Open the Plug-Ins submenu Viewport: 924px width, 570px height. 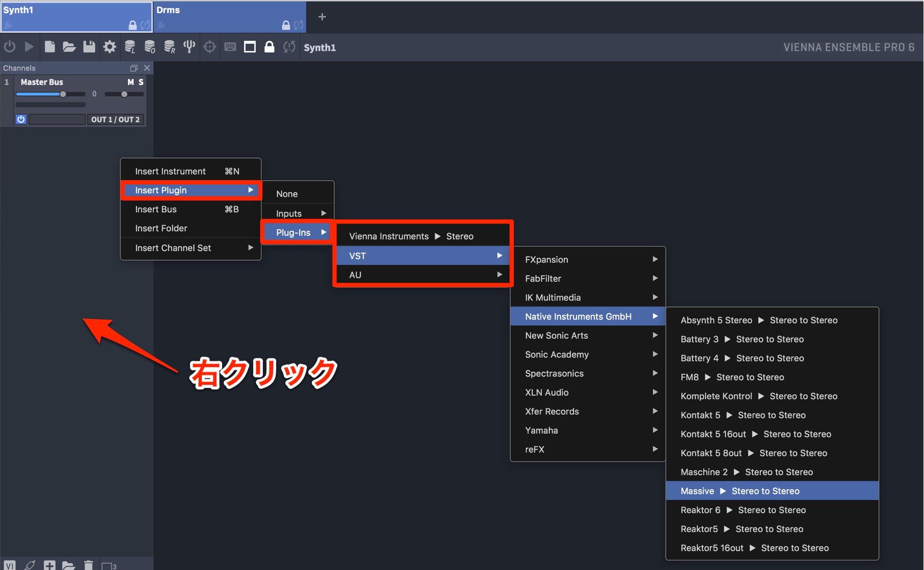(298, 232)
